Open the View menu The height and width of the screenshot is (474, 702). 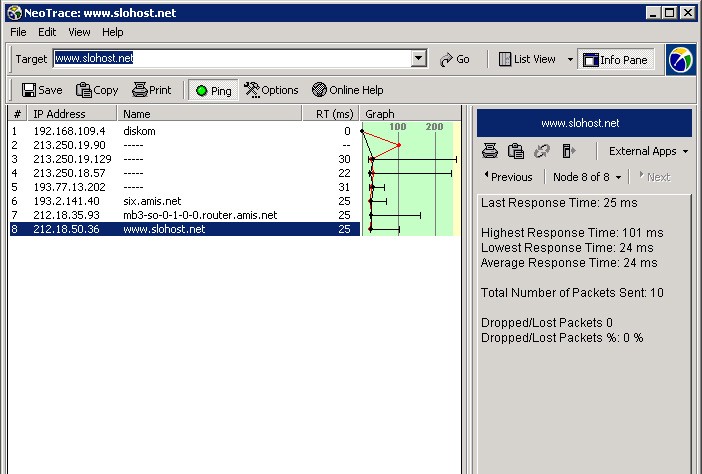(x=79, y=32)
